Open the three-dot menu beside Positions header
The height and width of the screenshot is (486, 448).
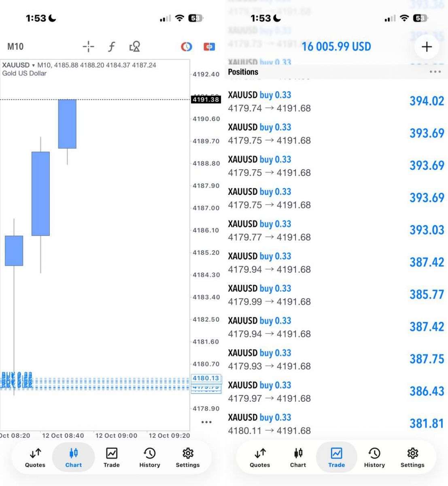click(x=435, y=72)
